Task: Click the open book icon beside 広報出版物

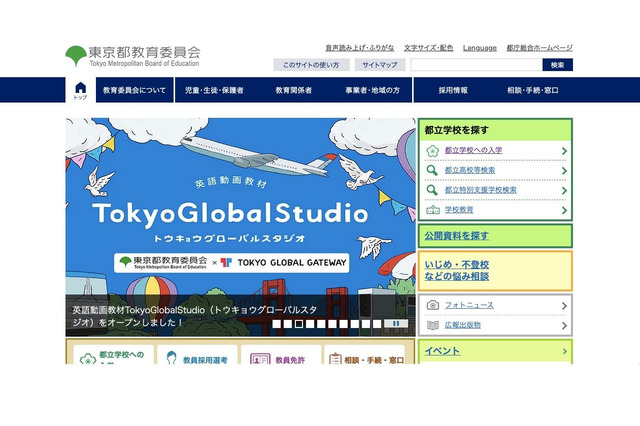Action: pyautogui.click(x=433, y=325)
